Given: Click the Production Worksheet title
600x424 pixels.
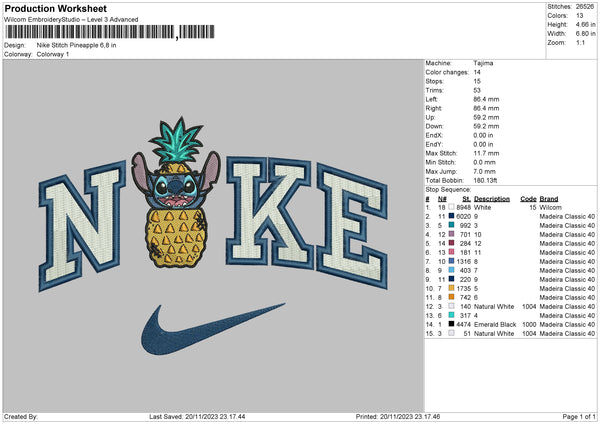Looking at the screenshot, I should [x=55, y=8].
